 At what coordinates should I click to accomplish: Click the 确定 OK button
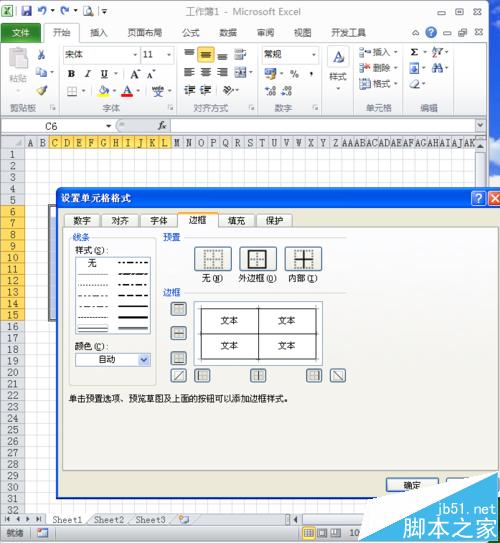(412, 485)
